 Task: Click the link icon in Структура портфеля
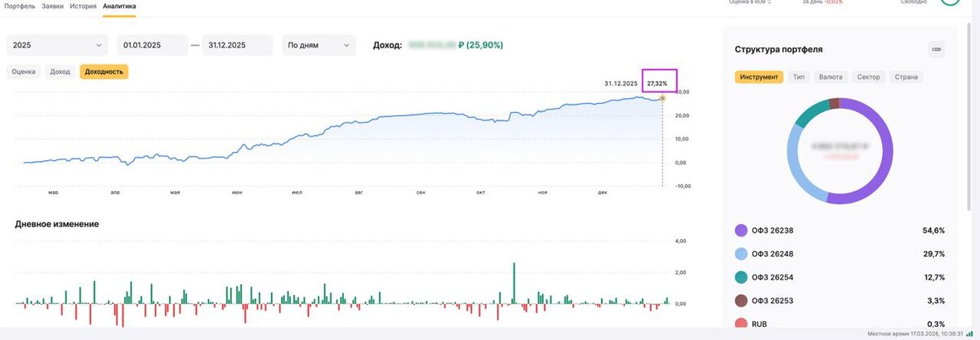[937, 50]
